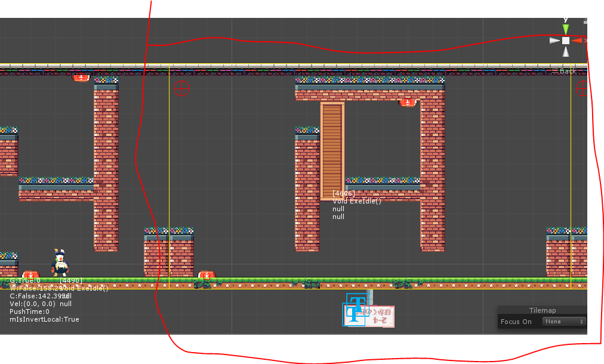Viewport: 604px width, 364px height.
Task: Select the red switch on the top-left ceiling
Action: (81, 78)
